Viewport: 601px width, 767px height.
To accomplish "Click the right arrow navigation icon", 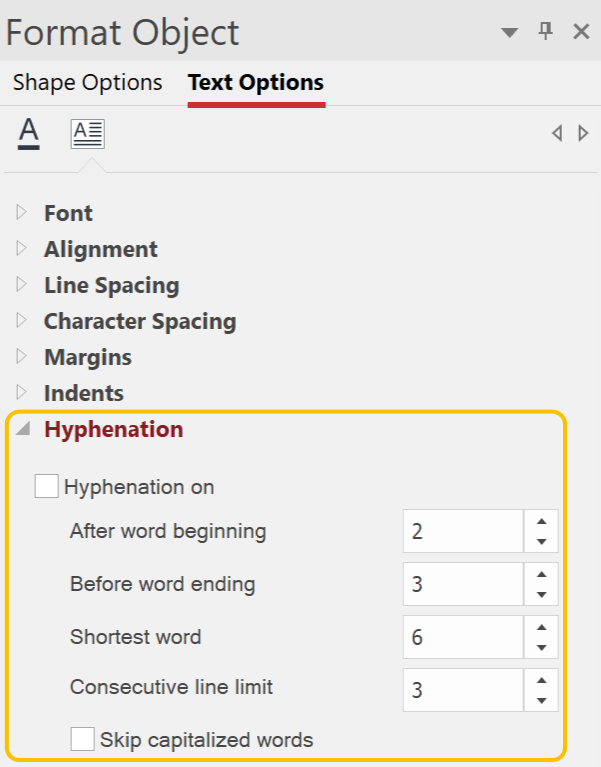I will [x=583, y=133].
